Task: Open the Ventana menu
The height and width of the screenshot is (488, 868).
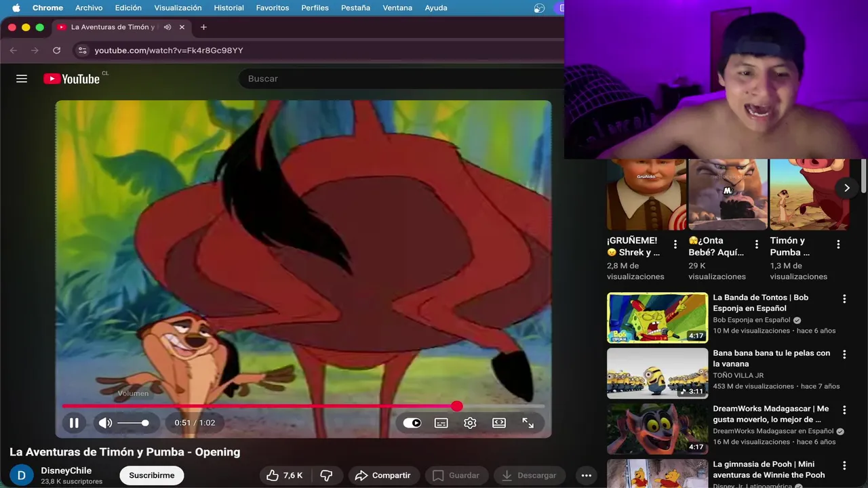Action: tap(397, 7)
